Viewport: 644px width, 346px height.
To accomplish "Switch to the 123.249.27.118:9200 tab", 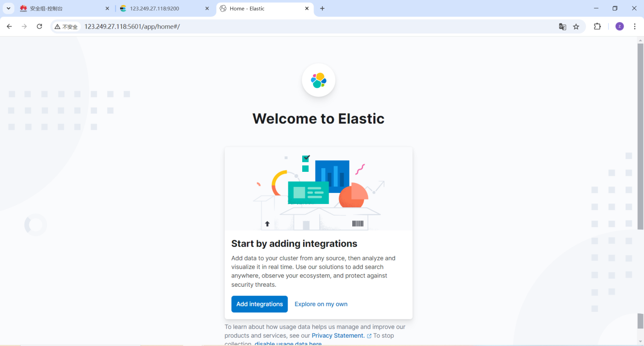I will (164, 8).
